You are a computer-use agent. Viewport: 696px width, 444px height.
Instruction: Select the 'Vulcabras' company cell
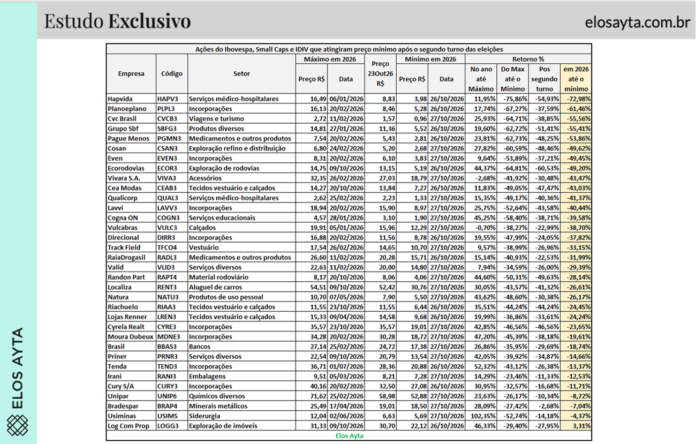click(131, 228)
